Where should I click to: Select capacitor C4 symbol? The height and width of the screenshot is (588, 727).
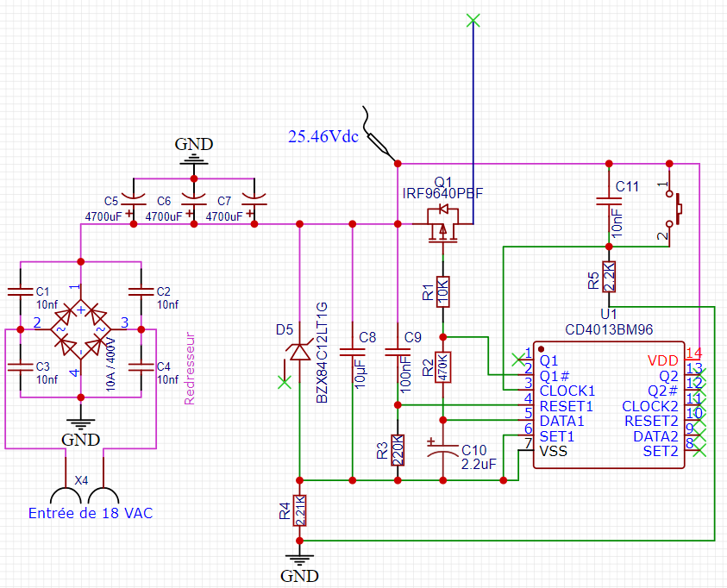click(x=141, y=367)
